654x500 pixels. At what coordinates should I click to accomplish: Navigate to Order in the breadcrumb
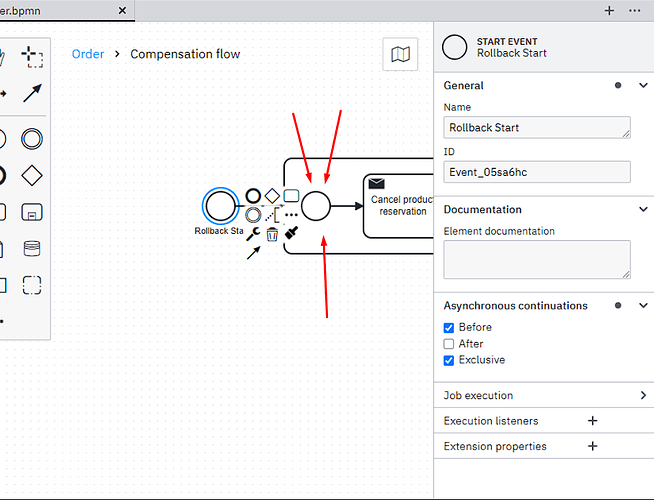(x=88, y=54)
